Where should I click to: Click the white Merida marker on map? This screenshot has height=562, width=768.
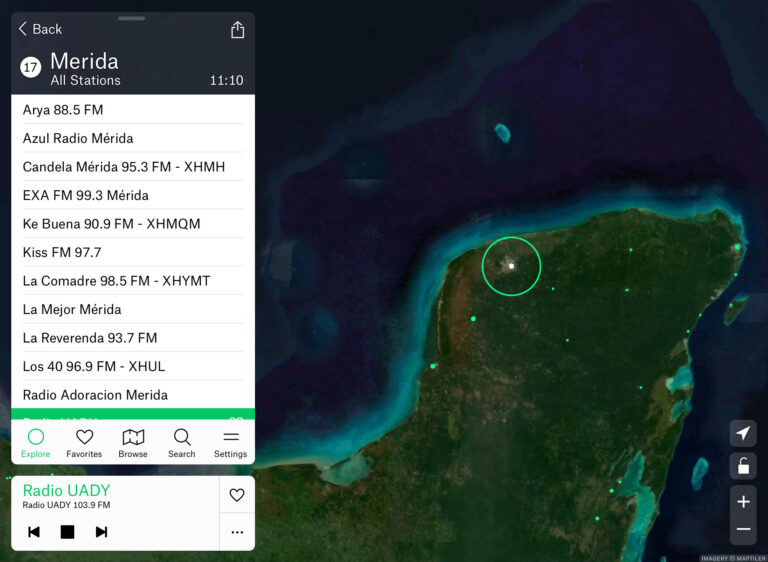click(511, 266)
